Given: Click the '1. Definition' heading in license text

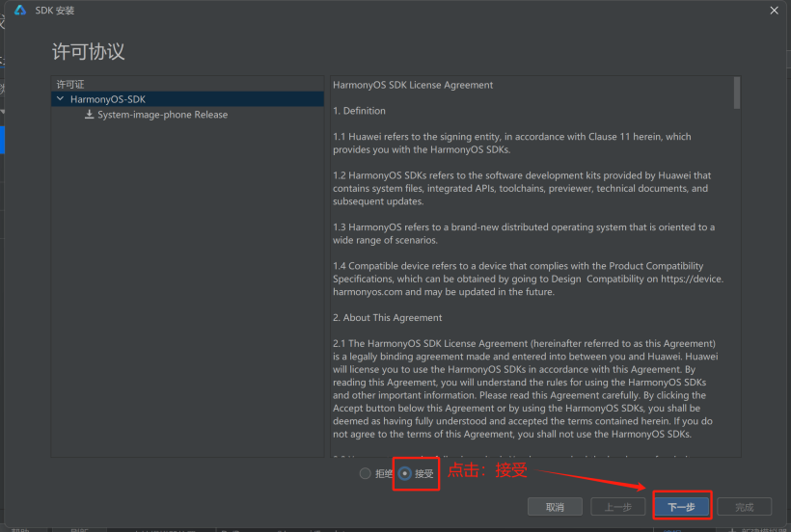Looking at the screenshot, I should point(359,111).
